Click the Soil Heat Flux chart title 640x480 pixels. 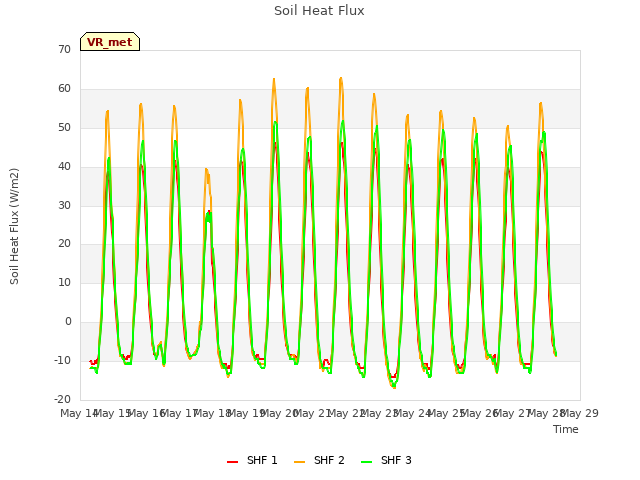pos(319,11)
